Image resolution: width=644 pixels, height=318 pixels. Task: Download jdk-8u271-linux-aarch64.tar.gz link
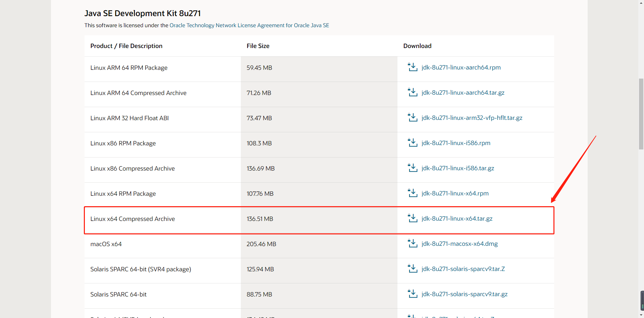[x=463, y=93]
